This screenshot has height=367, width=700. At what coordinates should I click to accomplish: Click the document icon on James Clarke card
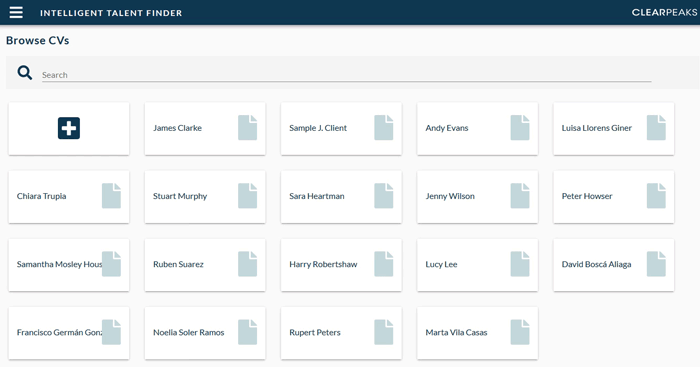(247, 128)
